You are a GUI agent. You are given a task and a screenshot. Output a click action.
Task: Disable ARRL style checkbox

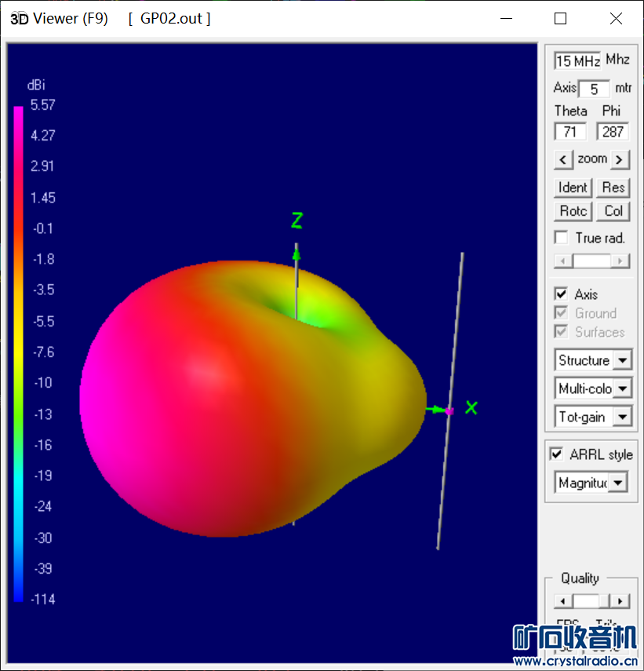click(x=557, y=454)
